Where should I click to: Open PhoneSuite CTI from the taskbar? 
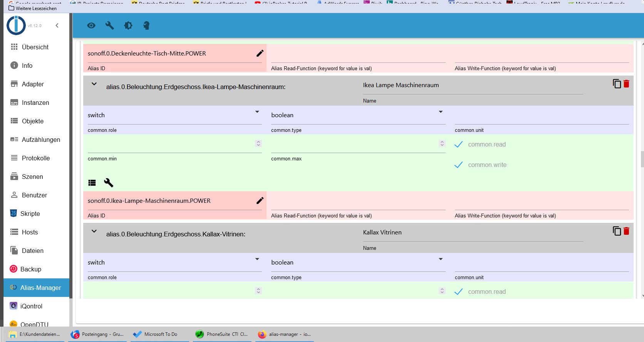click(222, 334)
